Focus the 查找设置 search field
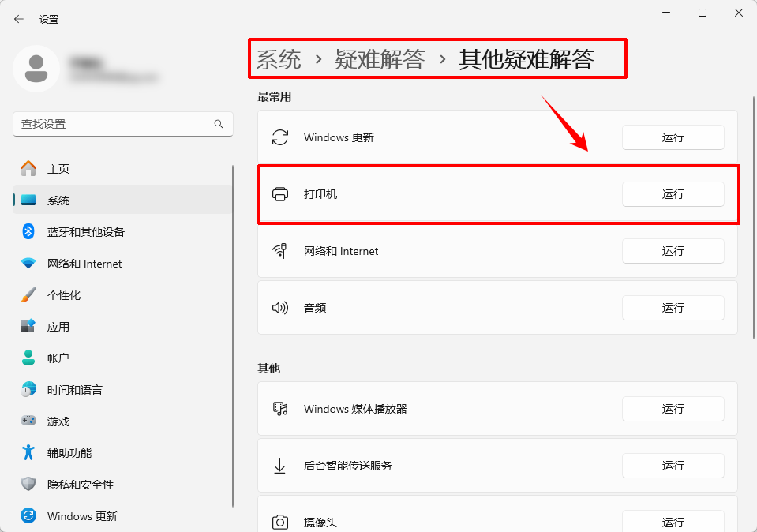Viewport: 757px width, 532px height. [123, 124]
